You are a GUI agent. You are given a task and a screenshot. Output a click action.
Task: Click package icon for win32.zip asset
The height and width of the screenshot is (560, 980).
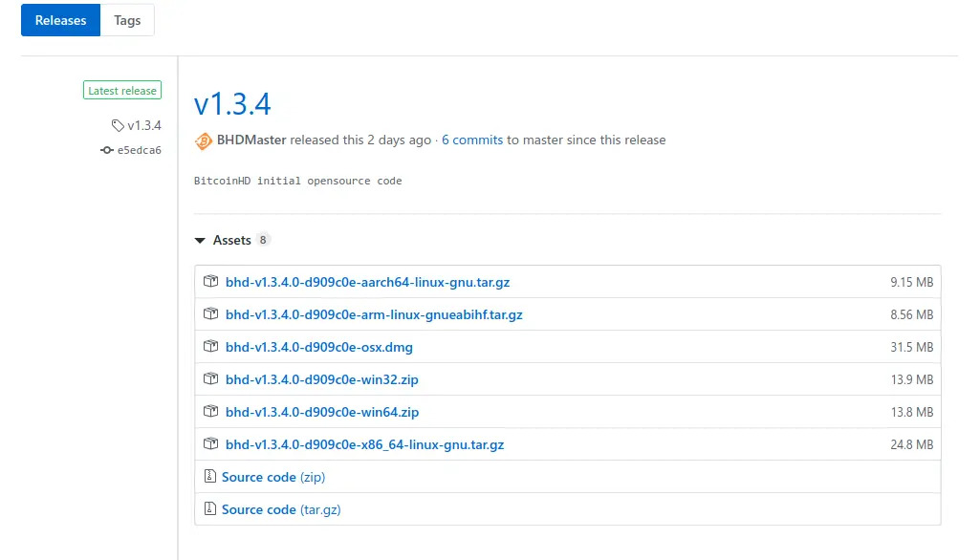(x=210, y=378)
